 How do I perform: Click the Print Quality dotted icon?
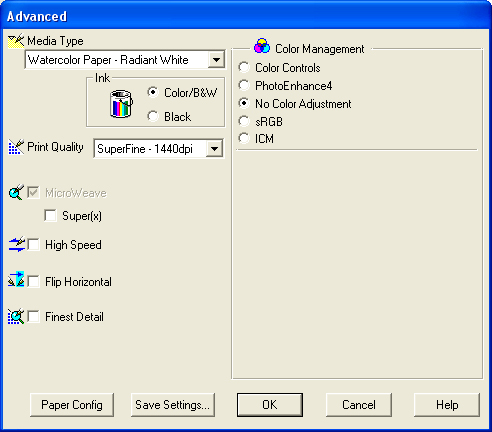coord(16,147)
